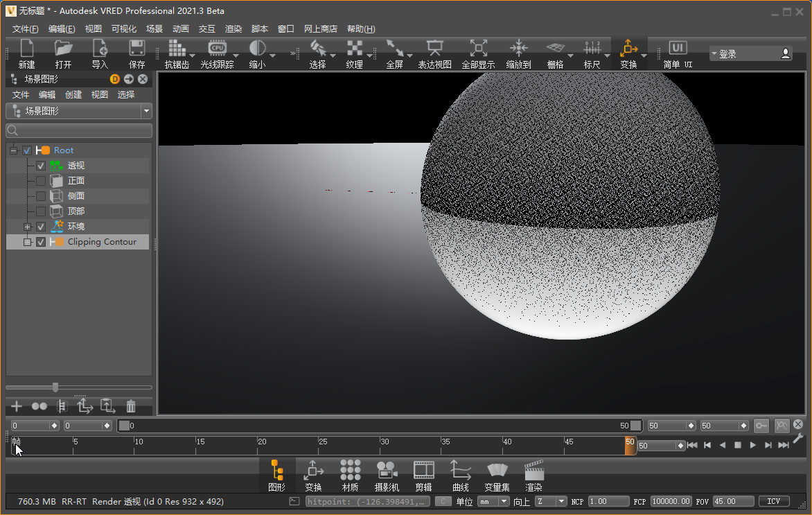The image size is (812, 515).
Task: Open the 摄影机 camera editor
Action: click(387, 471)
